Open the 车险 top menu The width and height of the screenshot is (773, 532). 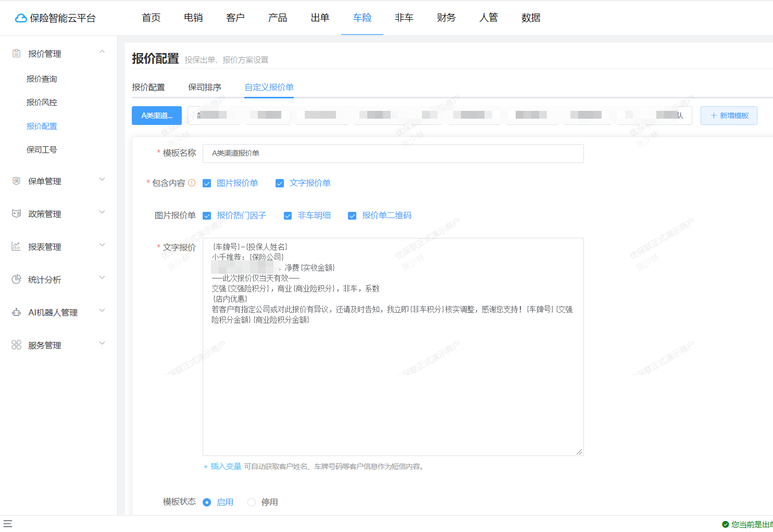tap(362, 18)
